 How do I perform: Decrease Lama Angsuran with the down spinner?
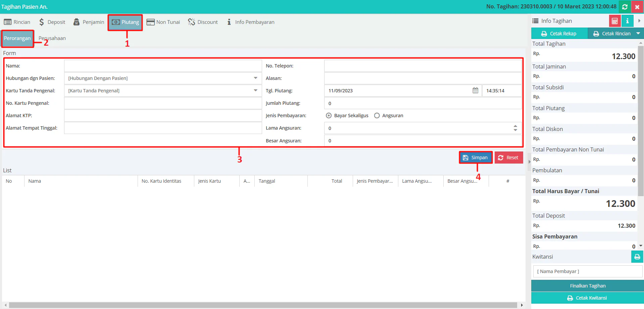pos(515,130)
